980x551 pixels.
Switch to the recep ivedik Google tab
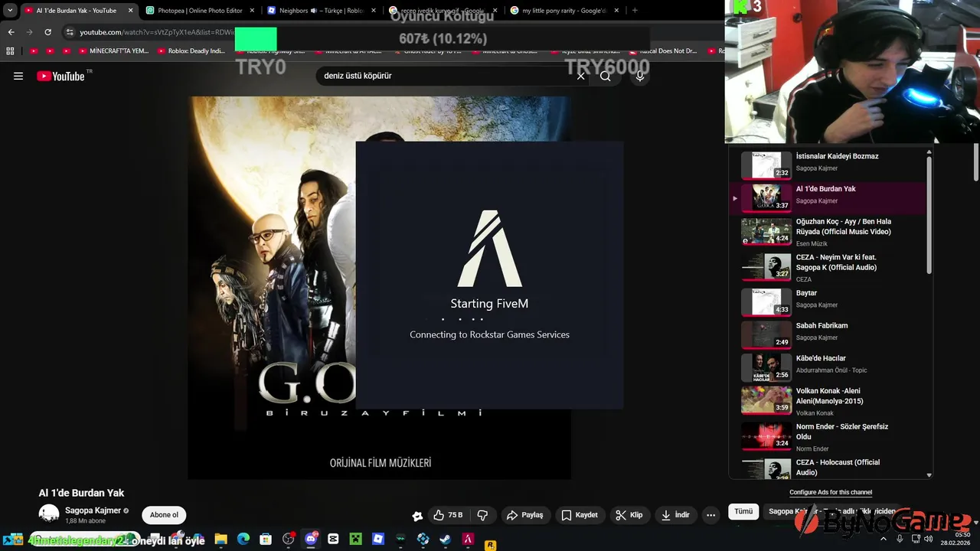coord(443,11)
